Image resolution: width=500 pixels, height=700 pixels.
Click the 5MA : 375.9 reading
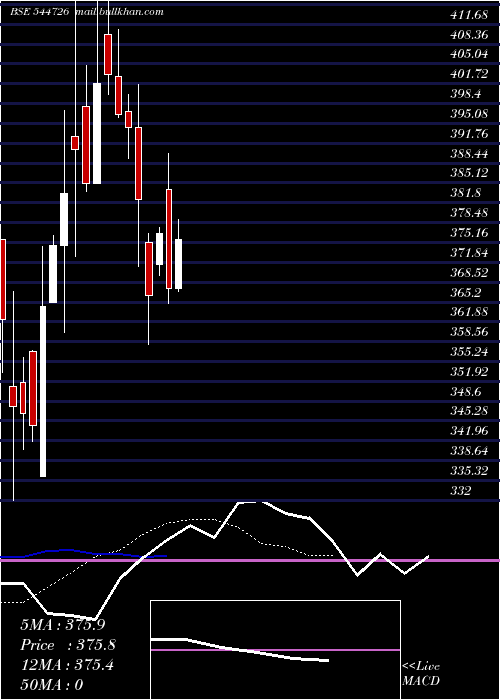tap(63, 625)
